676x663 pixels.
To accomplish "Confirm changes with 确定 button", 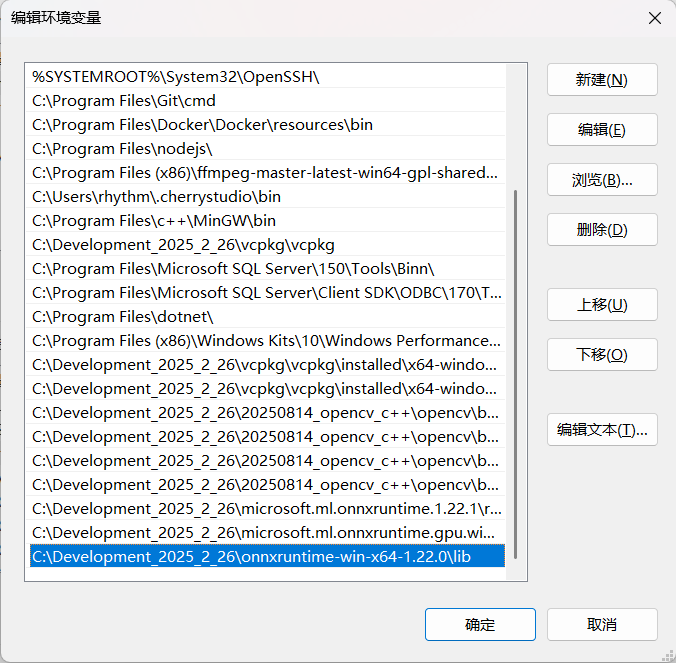I will coord(480,625).
